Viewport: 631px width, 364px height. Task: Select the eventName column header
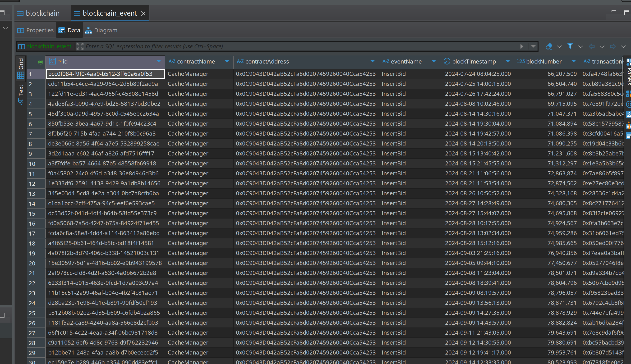pyautogui.click(x=410, y=62)
